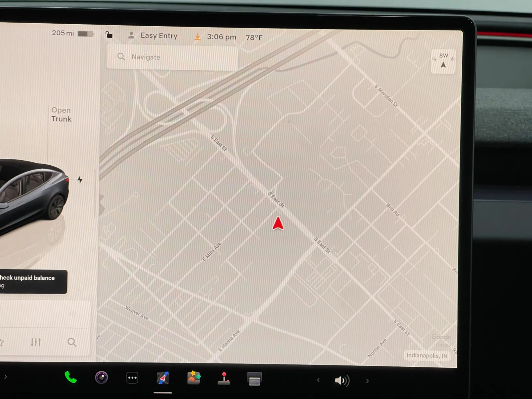The width and height of the screenshot is (532, 399).
Task: Tap the red vehicle location arrow
Action: pos(278,223)
